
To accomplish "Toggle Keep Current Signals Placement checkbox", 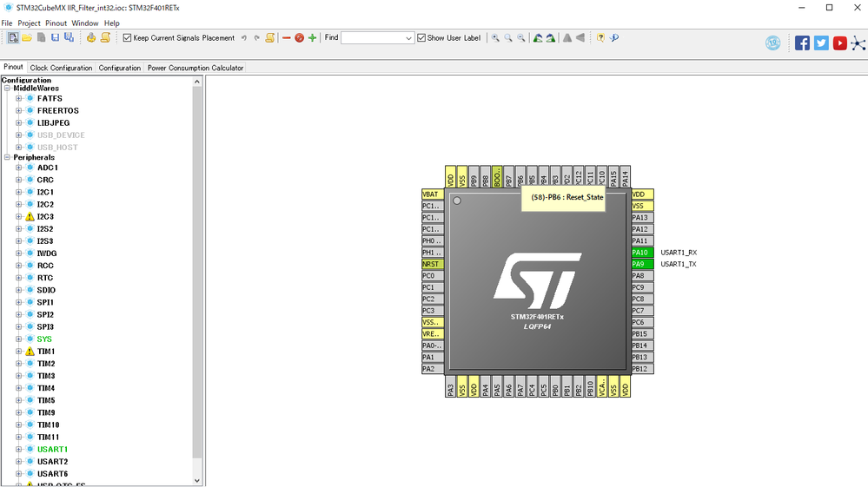I will 128,38.
